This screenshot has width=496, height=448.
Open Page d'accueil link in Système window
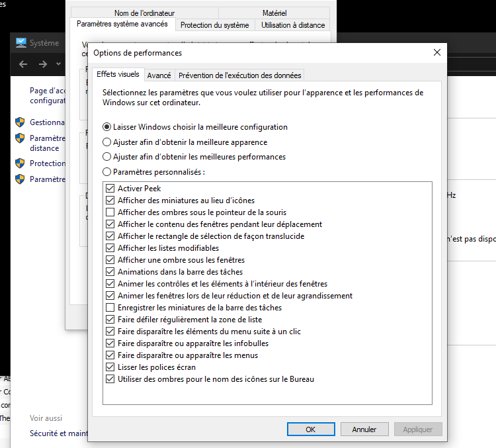(x=48, y=95)
